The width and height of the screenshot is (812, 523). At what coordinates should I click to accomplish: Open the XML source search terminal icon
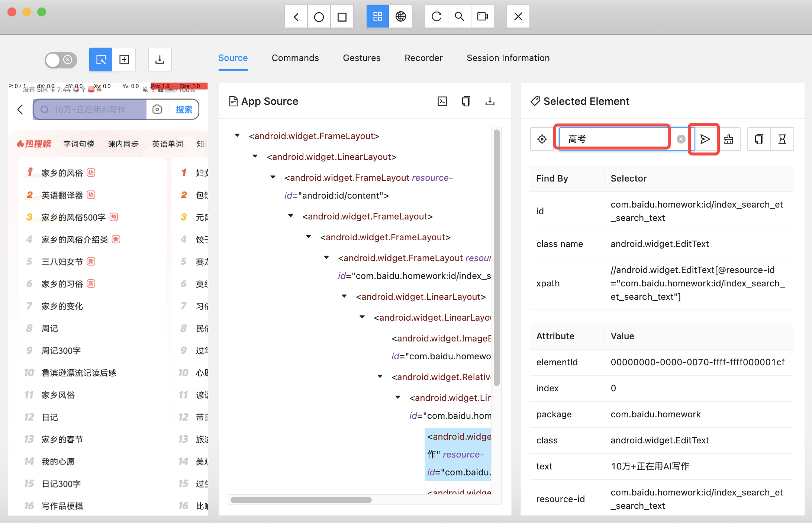point(442,101)
